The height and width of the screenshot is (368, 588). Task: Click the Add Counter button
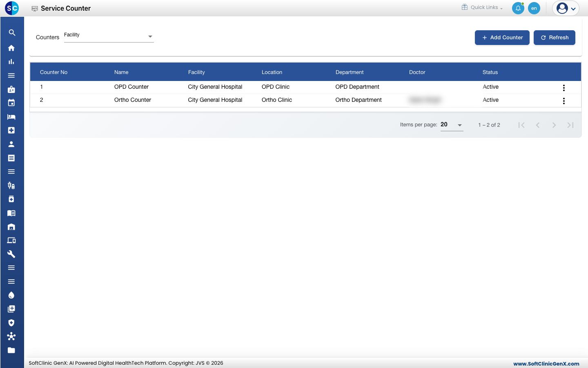point(502,38)
